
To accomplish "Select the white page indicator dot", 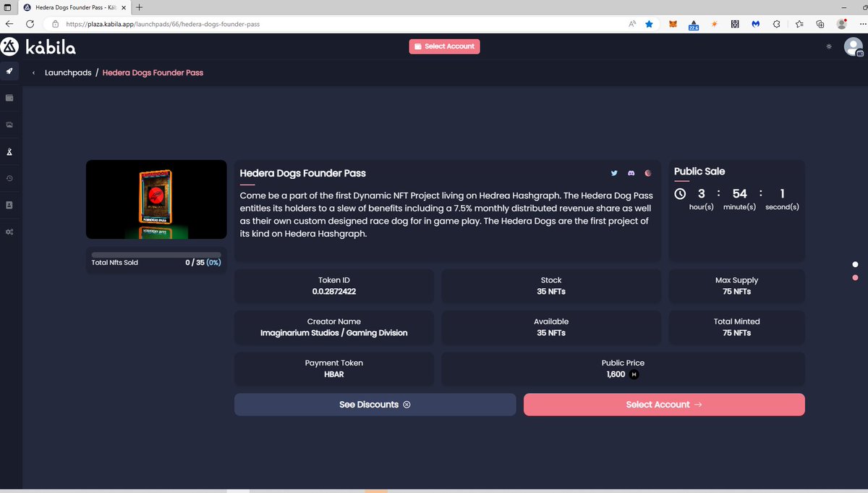I will tap(855, 264).
